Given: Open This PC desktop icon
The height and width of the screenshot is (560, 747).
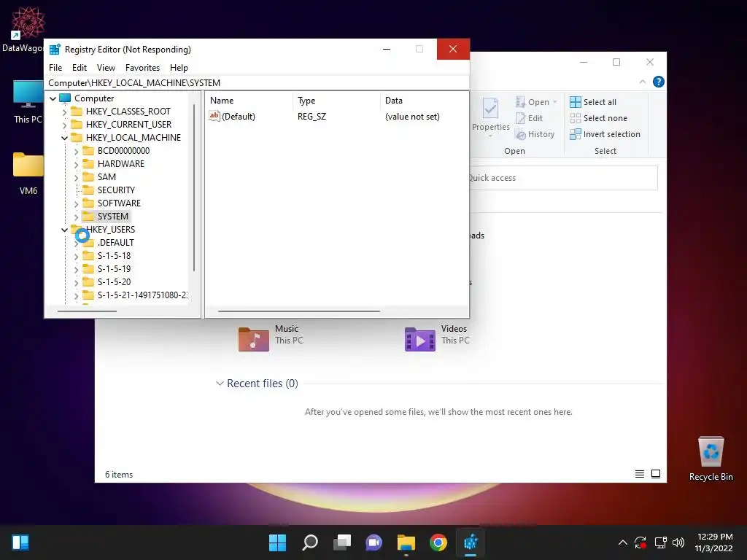Looking at the screenshot, I should point(28,94).
